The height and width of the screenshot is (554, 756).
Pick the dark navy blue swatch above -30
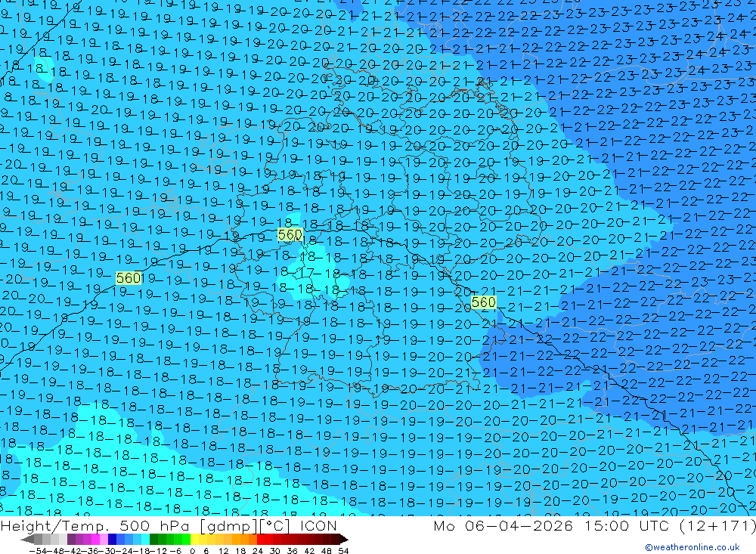(x=113, y=539)
